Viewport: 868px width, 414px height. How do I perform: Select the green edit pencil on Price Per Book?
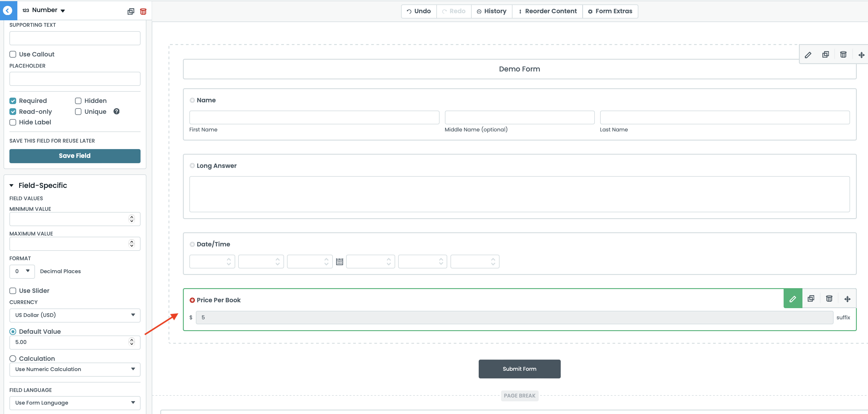[792, 298]
